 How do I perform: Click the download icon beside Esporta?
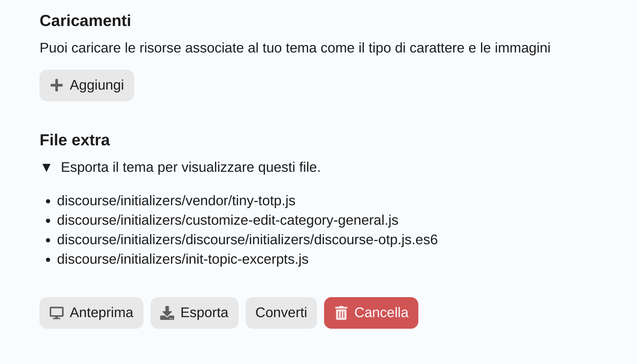(x=167, y=313)
